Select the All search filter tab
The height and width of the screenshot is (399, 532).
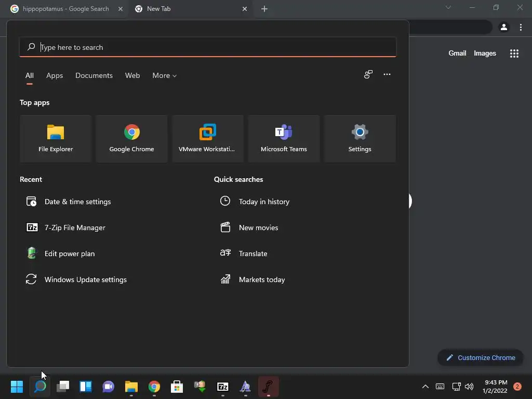point(30,75)
